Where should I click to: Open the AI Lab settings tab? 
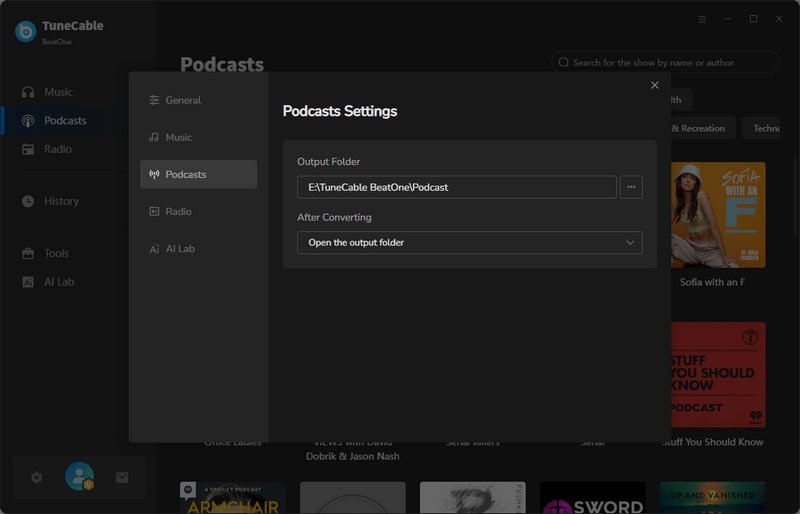click(x=198, y=249)
